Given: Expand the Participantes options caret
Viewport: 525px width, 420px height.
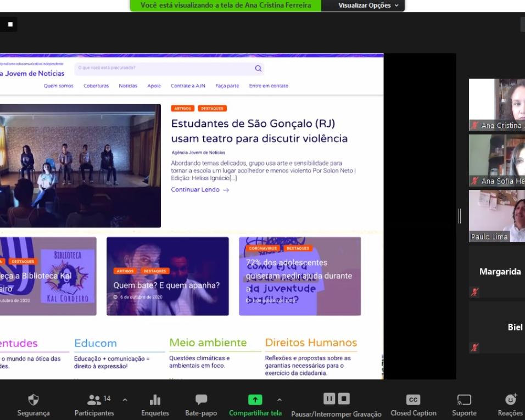Looking at the screenshot, I should point(125,400).
